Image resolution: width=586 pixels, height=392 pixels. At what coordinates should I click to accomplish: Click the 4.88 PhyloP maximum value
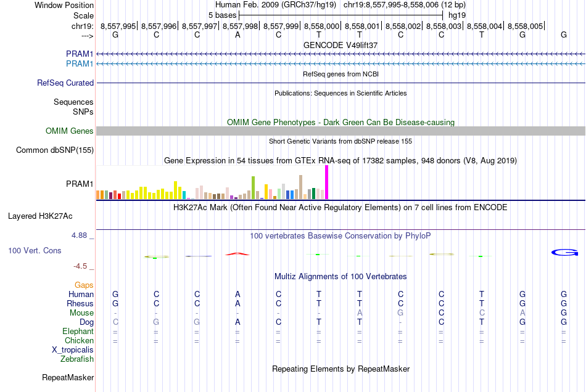pyautogui.click(x=79, y=235)
